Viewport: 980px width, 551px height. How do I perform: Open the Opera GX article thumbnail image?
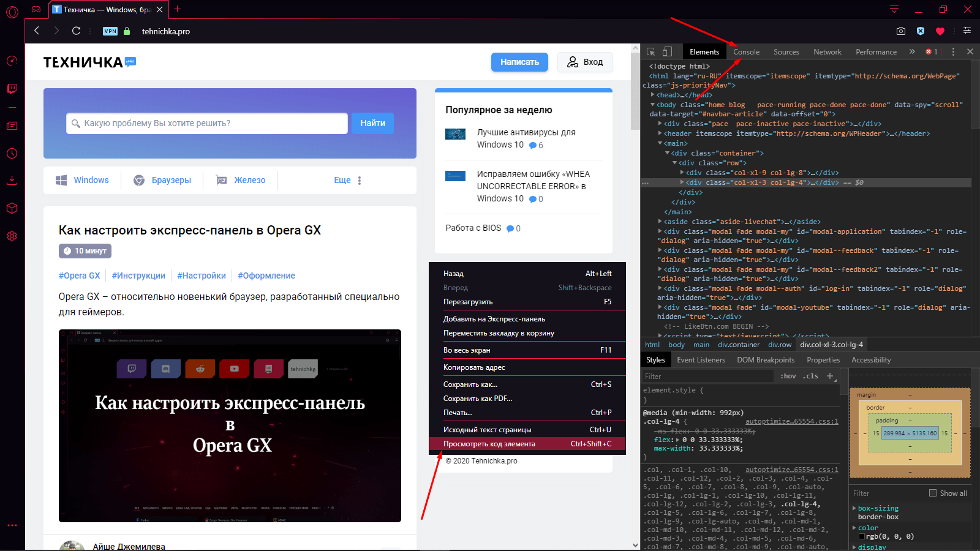coord(230,425)
